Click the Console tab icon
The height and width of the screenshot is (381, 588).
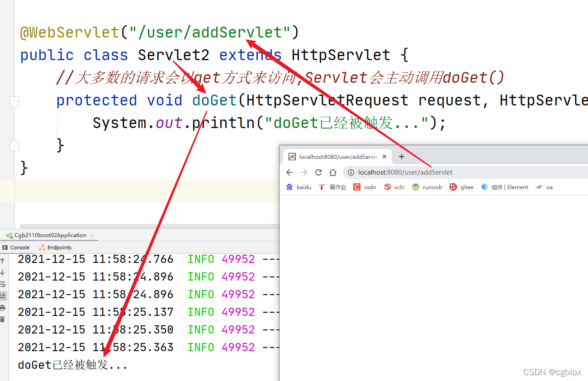tap(5, 248)
